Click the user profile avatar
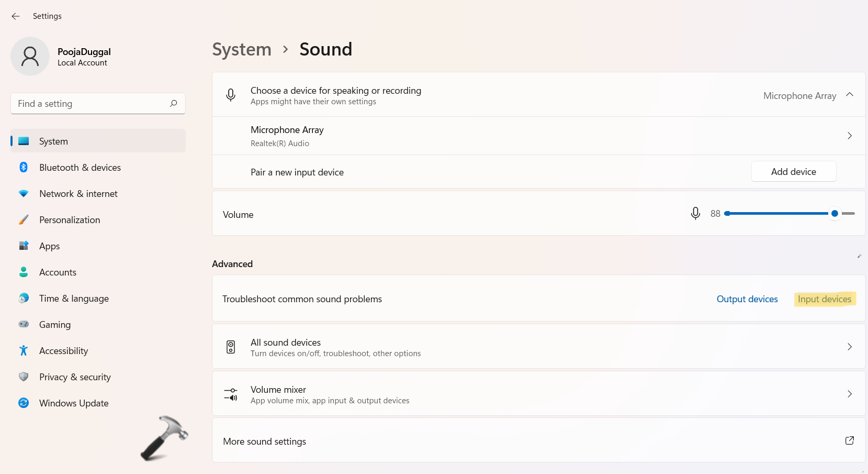 click(30, 57)
